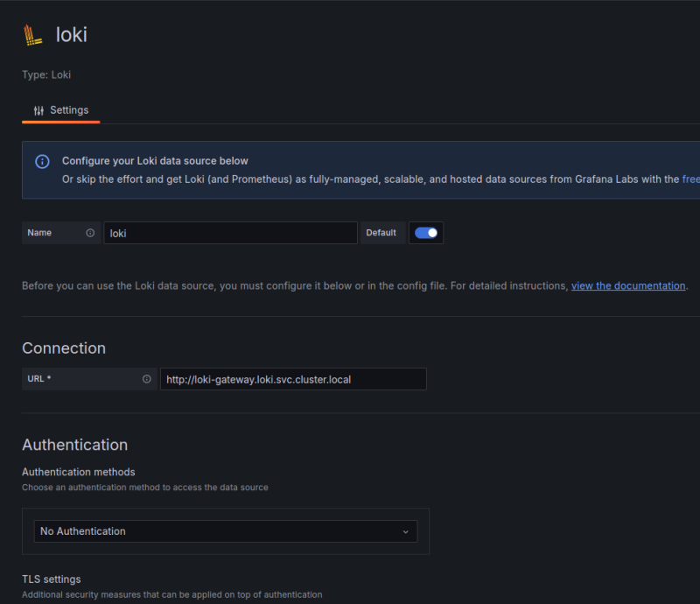Click the Connection section heading
This screenshot has height=604, width=700.
point(64,348)
